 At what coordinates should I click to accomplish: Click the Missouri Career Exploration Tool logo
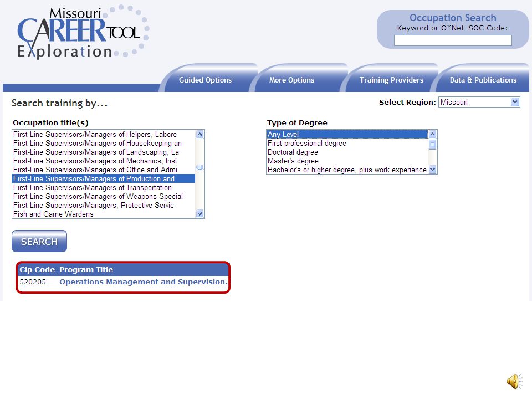pos(83,32)
